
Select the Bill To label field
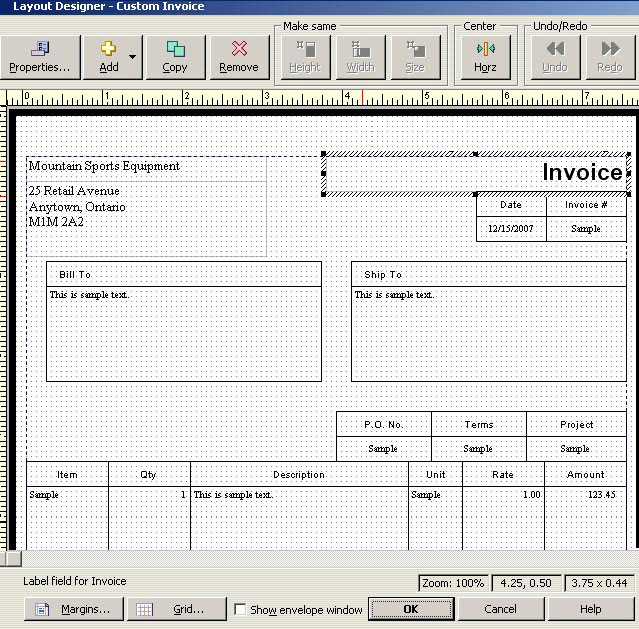pyautogui.click(x=75, y=274)
